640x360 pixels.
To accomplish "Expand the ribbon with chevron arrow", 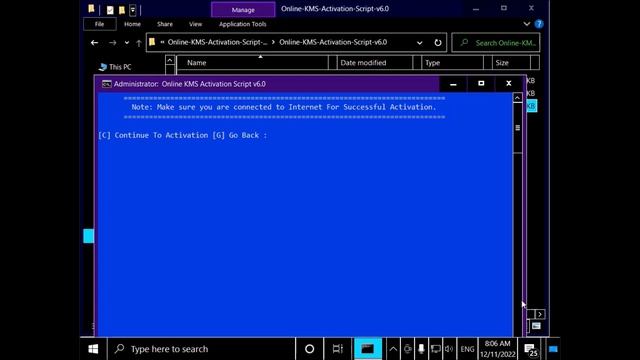I will coord(527,24).
